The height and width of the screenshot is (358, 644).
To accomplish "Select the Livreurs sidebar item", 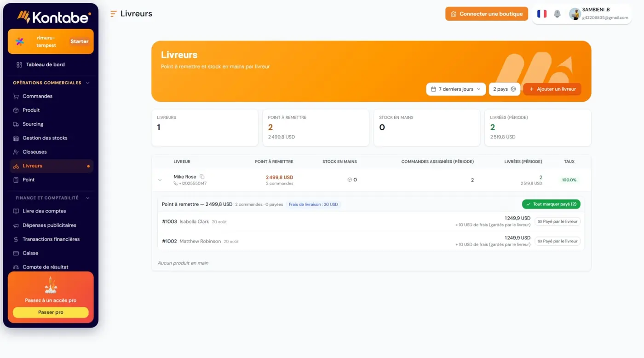I will coord(52,166).
